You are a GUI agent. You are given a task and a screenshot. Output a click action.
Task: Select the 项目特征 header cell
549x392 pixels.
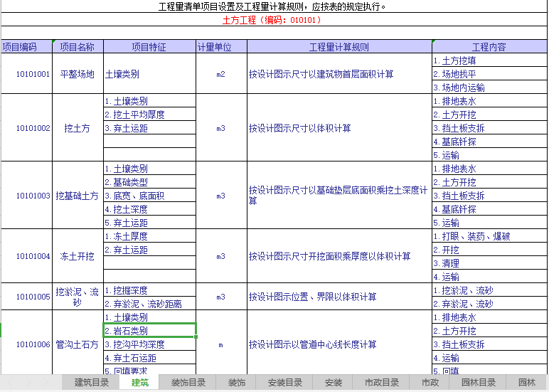pyautogui.click(x=149, y=47)
